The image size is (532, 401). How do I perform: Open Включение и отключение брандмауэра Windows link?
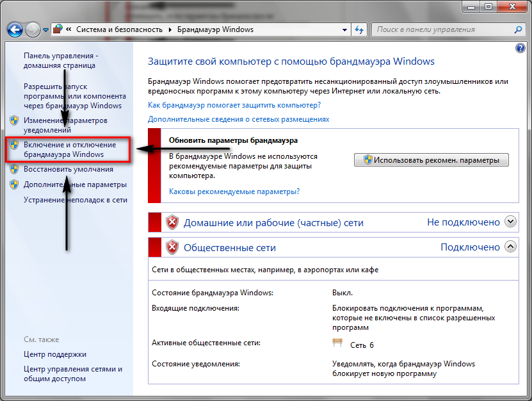click(x=69, y=149)
